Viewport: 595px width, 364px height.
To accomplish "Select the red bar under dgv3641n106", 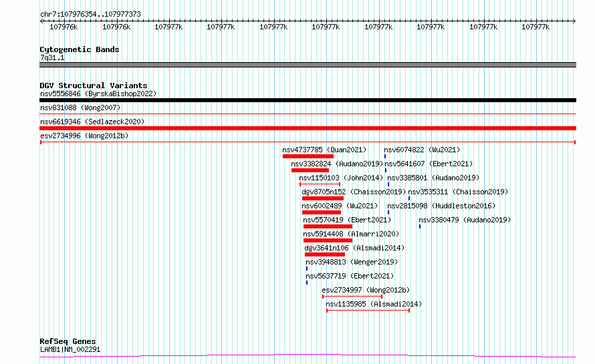I will click(x=325, y=254).
